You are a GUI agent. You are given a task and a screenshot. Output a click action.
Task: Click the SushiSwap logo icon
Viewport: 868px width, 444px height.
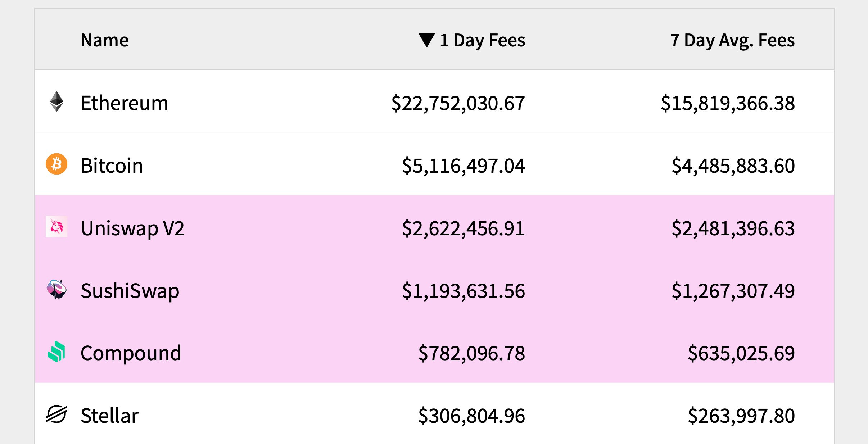point(56,289)
